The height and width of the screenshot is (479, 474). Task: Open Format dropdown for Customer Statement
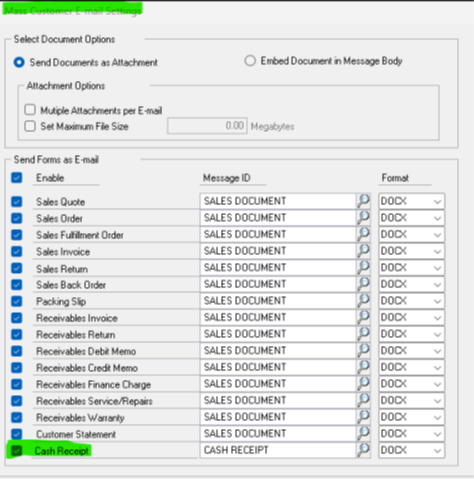(x=411, y=434)
